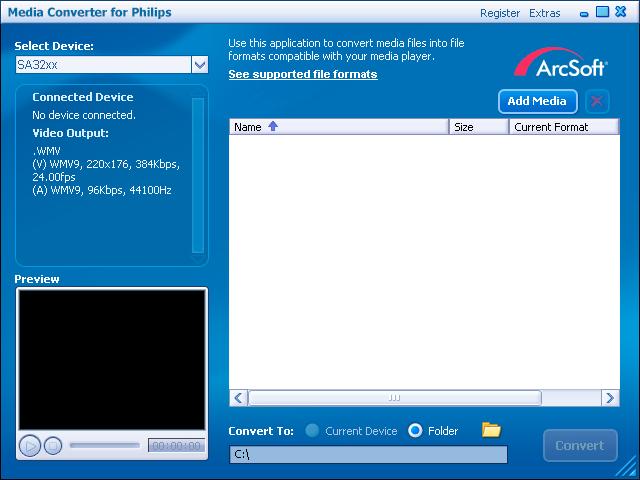Sort by Current Format column header
640x480 pixels.
[x=564, y=127]
